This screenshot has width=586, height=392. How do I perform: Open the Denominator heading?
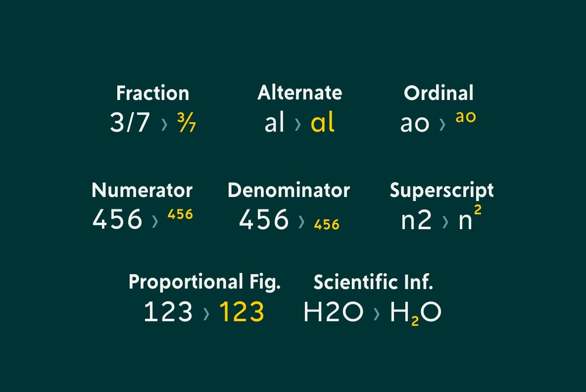289,190
